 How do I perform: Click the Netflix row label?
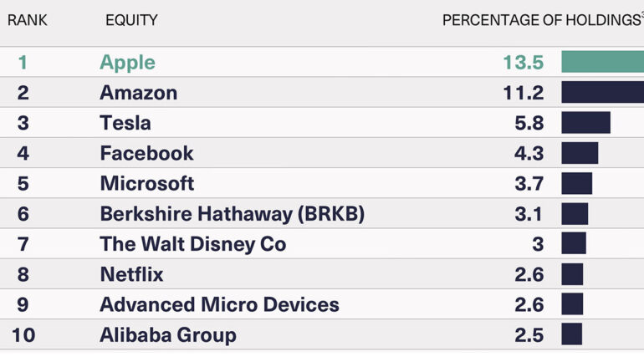point(132,274)
